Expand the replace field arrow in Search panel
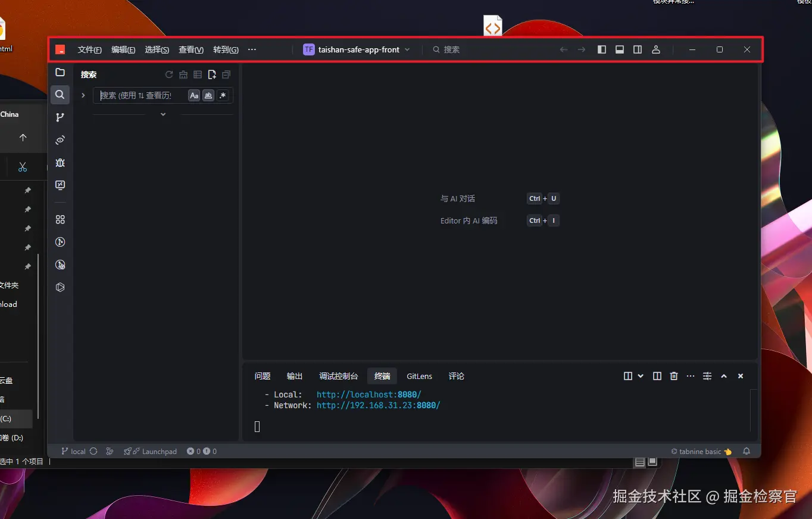 [x=83, y=95]
